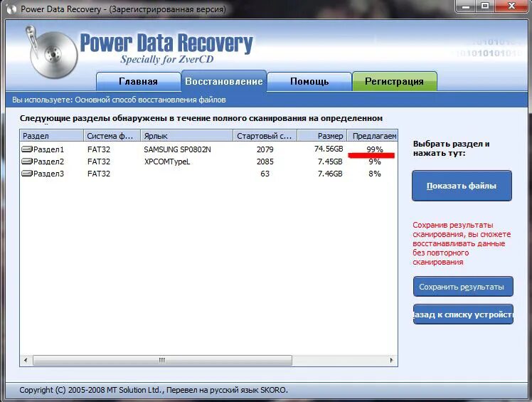Click the 7.46GB size value
The width and height of the screenshot is (532, 402).
pos(330,174)
